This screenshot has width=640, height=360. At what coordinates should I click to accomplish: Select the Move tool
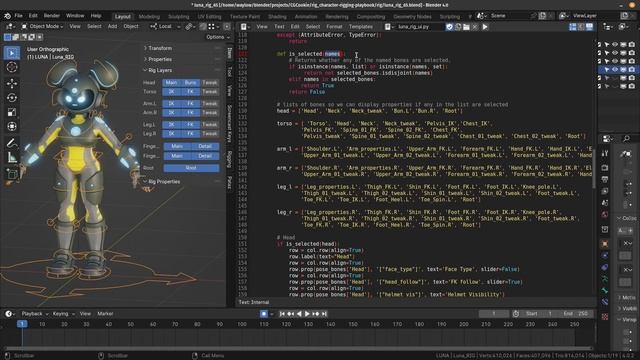(12, 83)
